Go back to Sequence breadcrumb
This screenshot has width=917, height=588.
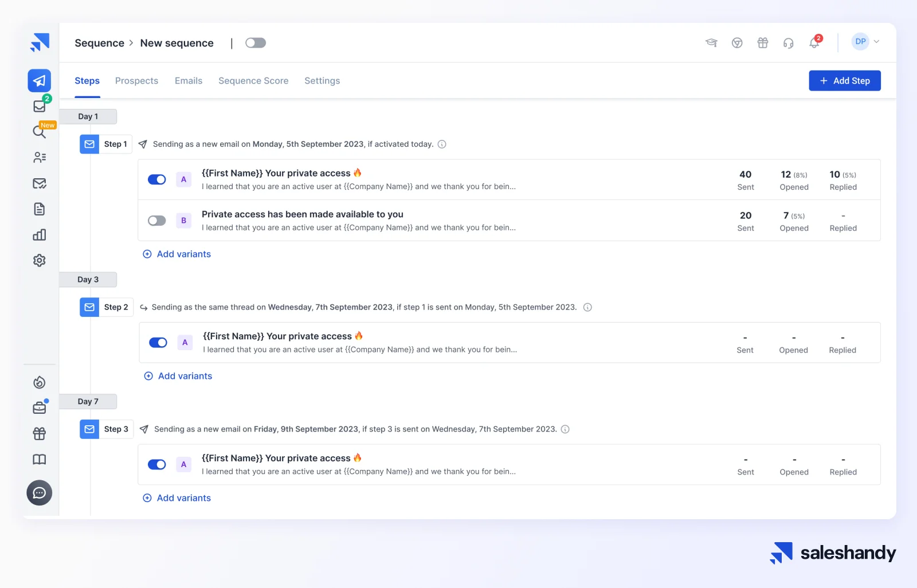pyautogui.click(x=99, y=43)
